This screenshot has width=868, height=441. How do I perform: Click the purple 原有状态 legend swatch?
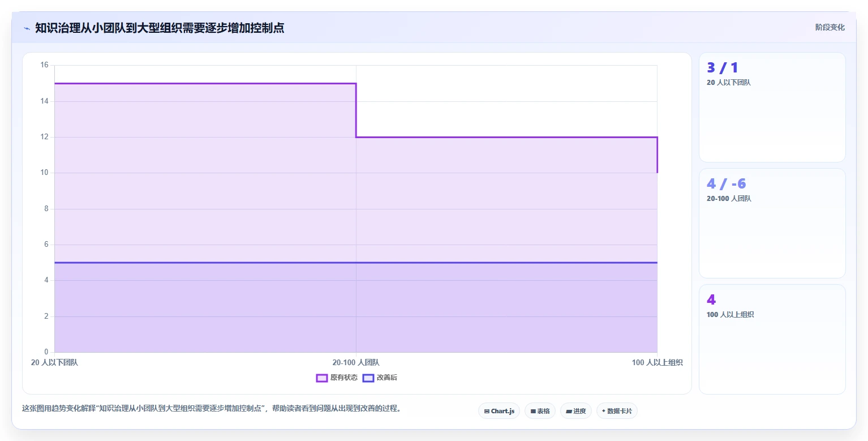tap(322, 378)
